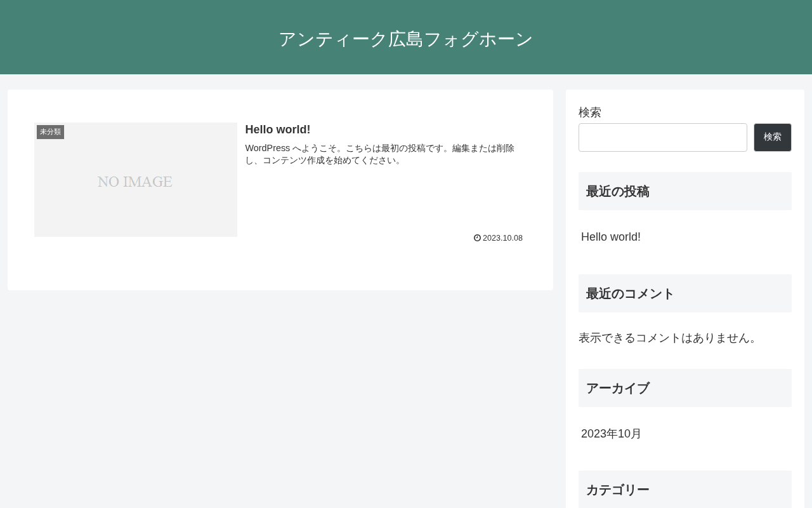Screen dimensions: 812x508
Task: Click the text 表示できるコメントはありません。
Action: [x=670, y=338]
